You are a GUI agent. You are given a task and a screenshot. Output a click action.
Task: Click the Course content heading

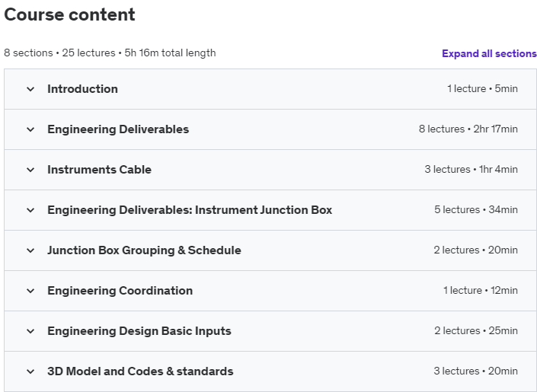[x=69, y=14]
